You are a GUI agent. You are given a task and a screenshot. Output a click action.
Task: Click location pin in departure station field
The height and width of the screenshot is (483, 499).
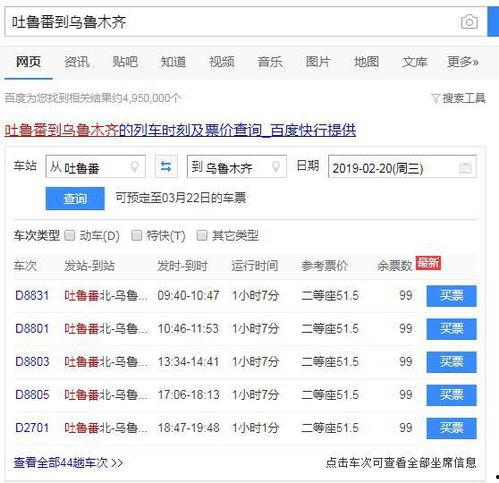tap(134, 167)
